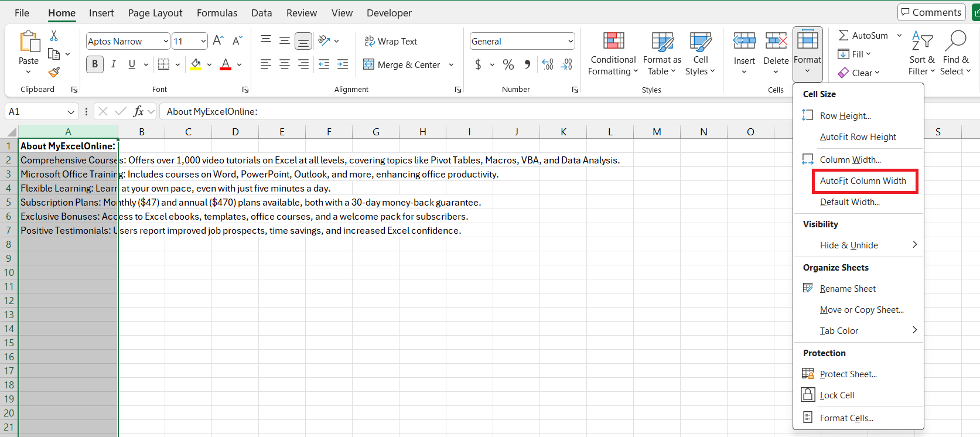
Task: Open Conditional Formatting
Action: pyautogui.click(x=613, y=54)
